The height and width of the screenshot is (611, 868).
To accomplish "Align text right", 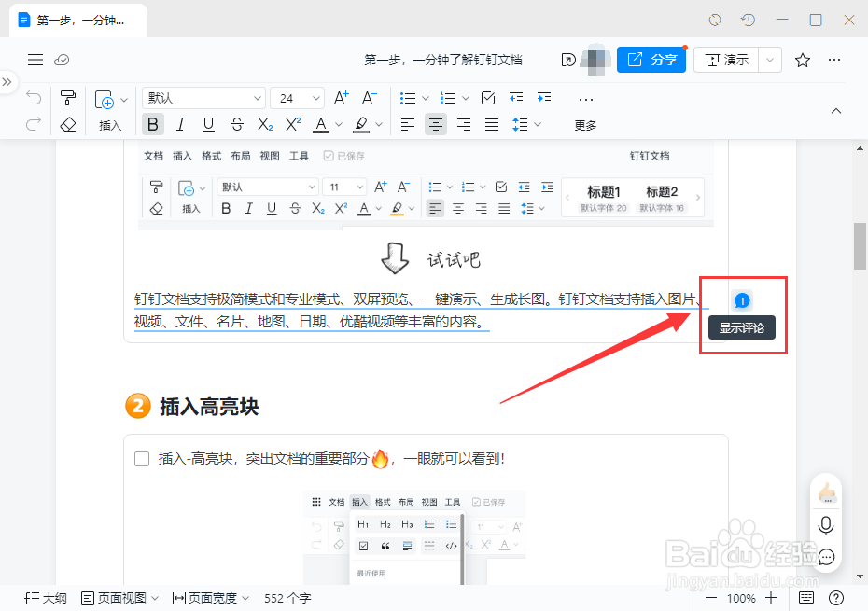I will click(x=464, y=125).
